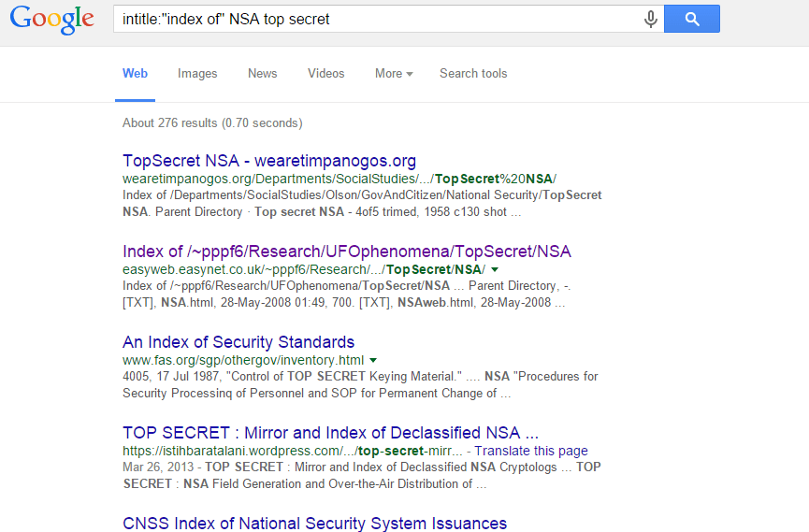Open Search tools options
The height and width of the screenshot is (532, 809).
point(473,73)
